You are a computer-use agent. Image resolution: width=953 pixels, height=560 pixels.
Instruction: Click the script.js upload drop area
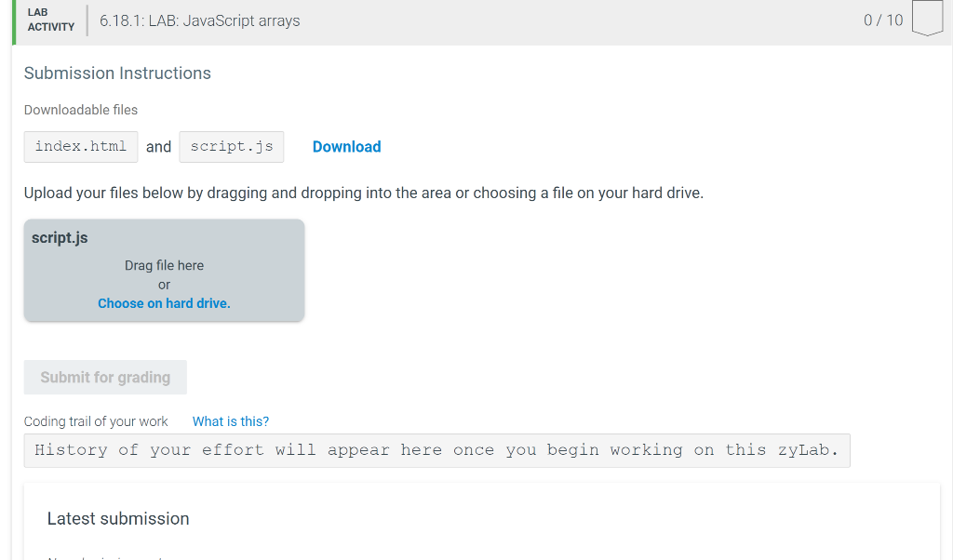click(164, 271)
